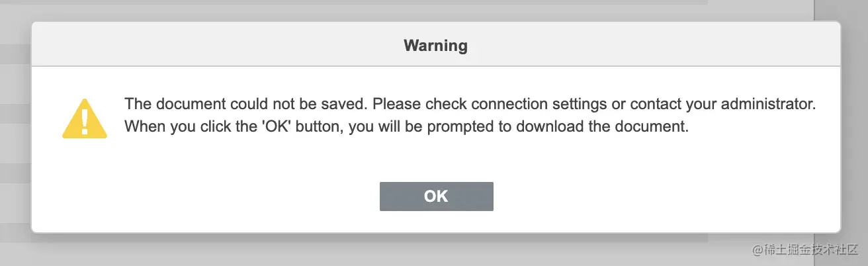868x266 pixels.
Task: Click the second message line about downloading
Action: point(406,126)
